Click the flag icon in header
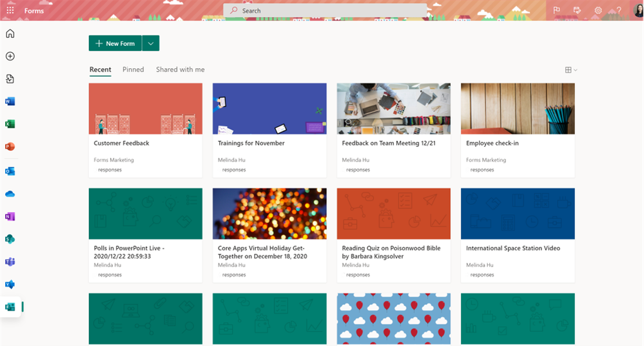This screenshot has width=644, height=346. click(556, 10)
